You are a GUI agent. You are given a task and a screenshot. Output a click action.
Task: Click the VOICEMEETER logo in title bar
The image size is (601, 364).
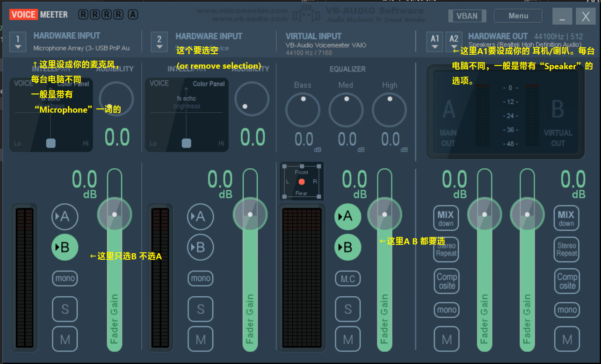[x=39, y=14]
